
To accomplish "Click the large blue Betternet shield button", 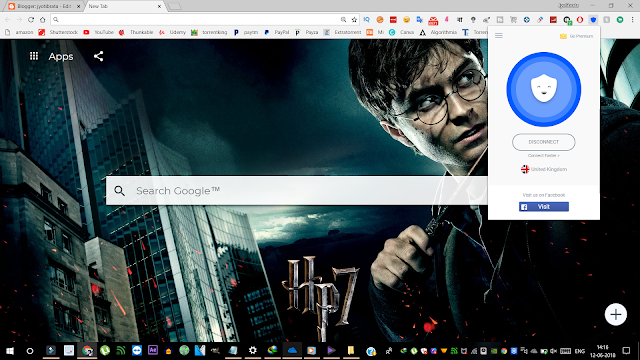I will click(544, 89).
